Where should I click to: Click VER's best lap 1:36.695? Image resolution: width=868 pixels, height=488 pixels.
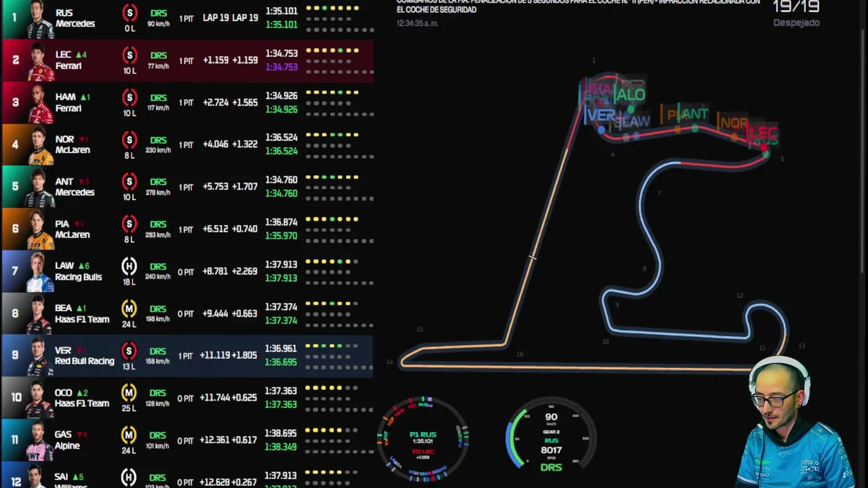281,362
